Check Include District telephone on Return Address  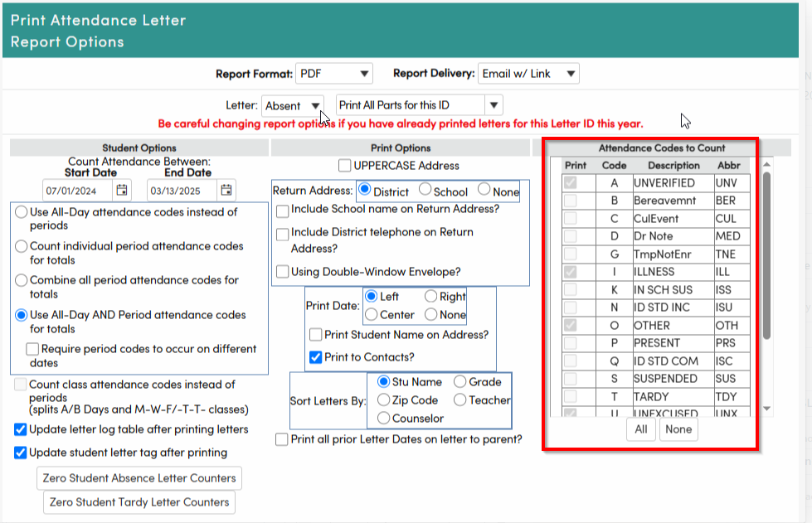[x=282, y=235]
